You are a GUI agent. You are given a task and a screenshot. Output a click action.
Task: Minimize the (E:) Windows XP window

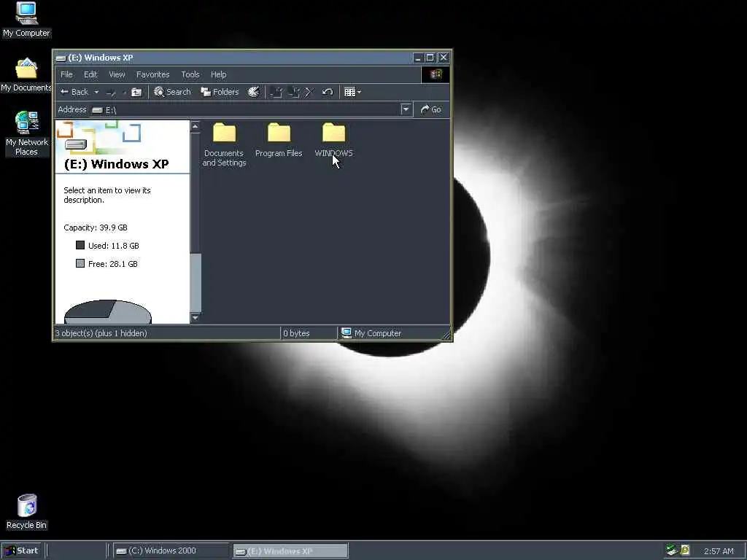(x=418, y=58)
